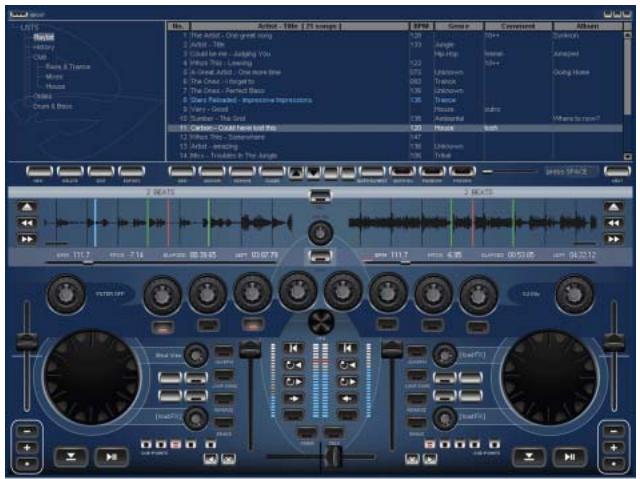Sort by the Album column header
Viewport: 640px width, 479px height.
[588, 26]
